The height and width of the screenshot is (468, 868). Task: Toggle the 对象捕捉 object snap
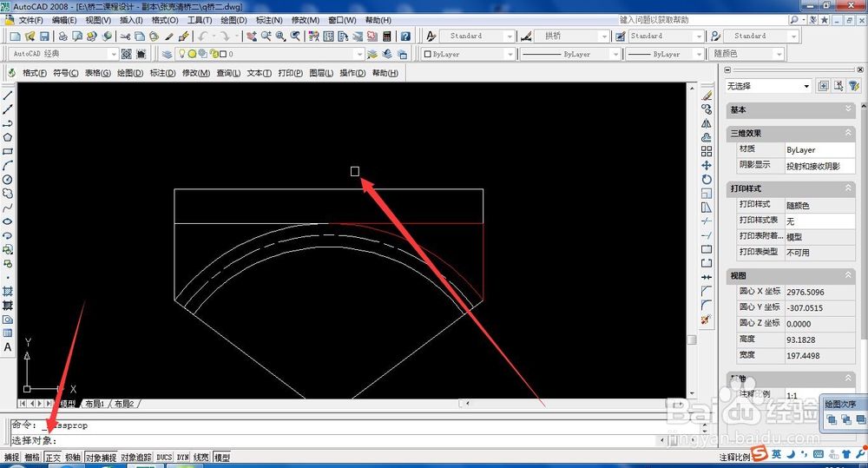(101, 457)
